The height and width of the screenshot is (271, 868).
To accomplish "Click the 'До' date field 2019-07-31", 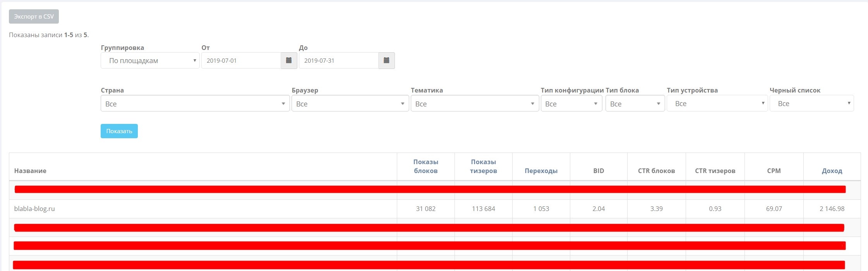I will point(339,60).
